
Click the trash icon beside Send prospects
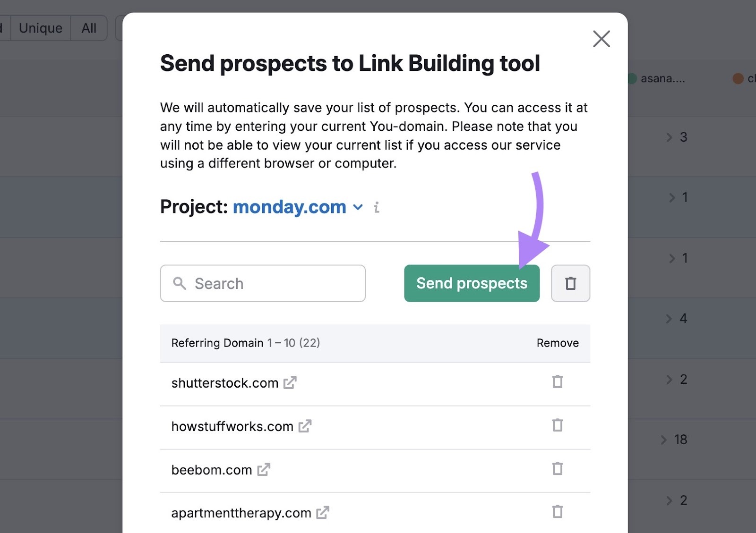pos(570,283)
